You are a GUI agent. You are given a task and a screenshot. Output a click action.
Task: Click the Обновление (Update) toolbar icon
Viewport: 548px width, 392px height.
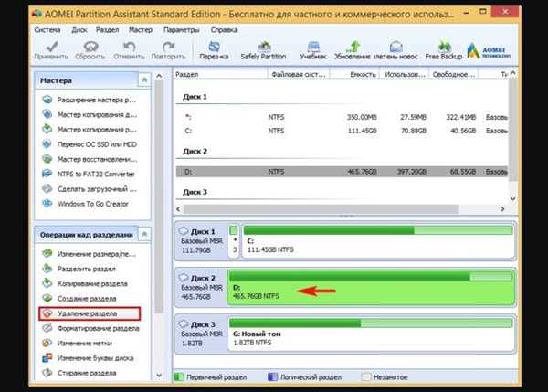coord(353,47)
